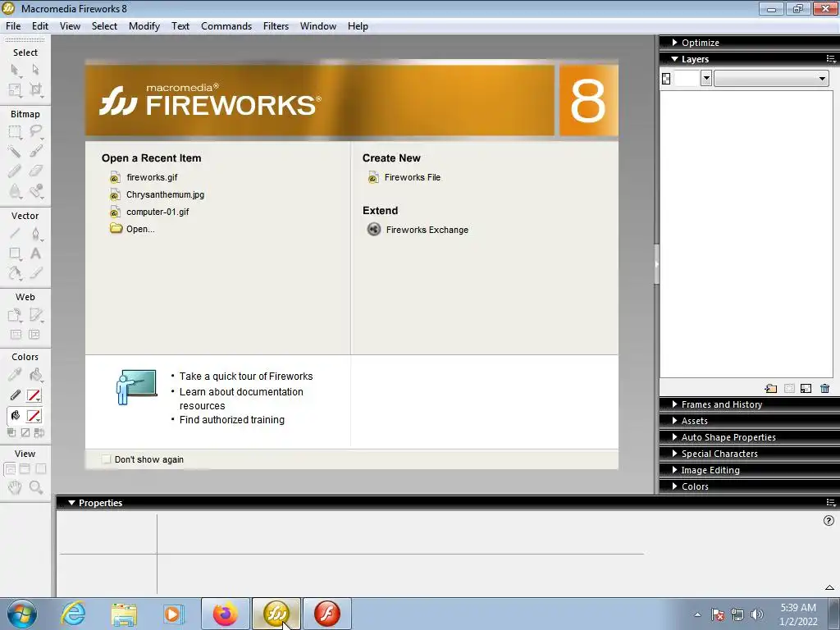Select the Eyedropper tool

[x=15, y=374]
